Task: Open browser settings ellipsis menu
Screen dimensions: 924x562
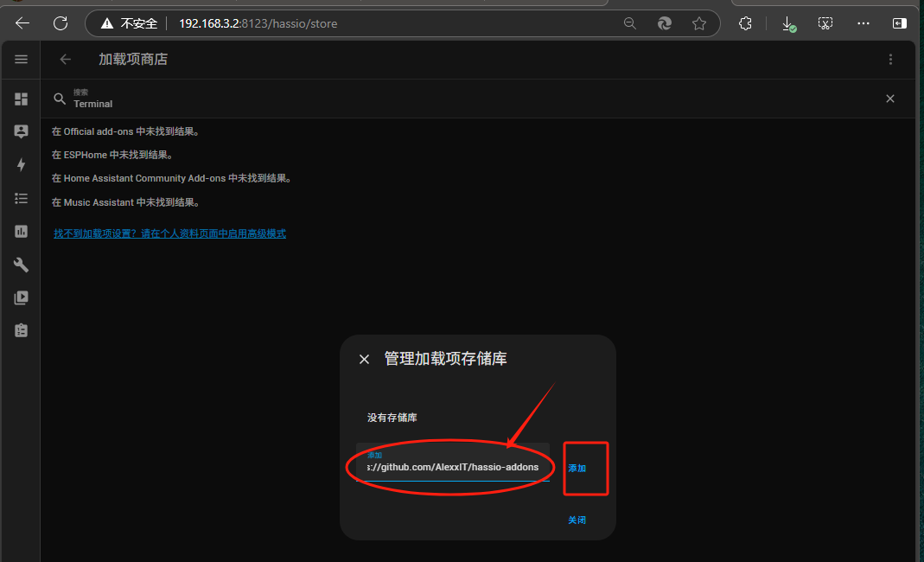Action: tap(863, 23)
